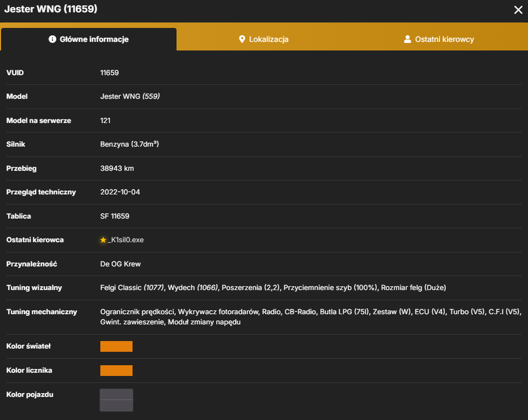Click the Jester WNG (559) model value
The height and width of the screenshot is (420, 528).
click(130, 96)
